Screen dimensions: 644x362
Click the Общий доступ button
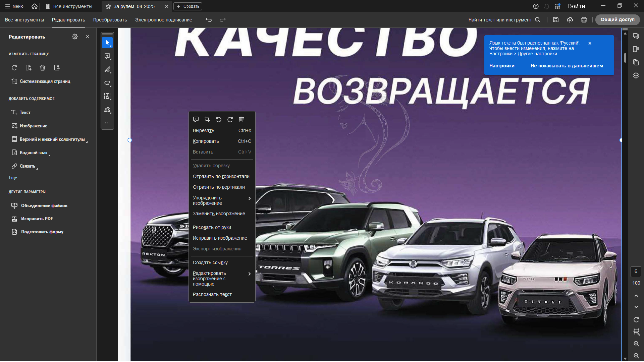pyautogui.click(x=618, y=20)
